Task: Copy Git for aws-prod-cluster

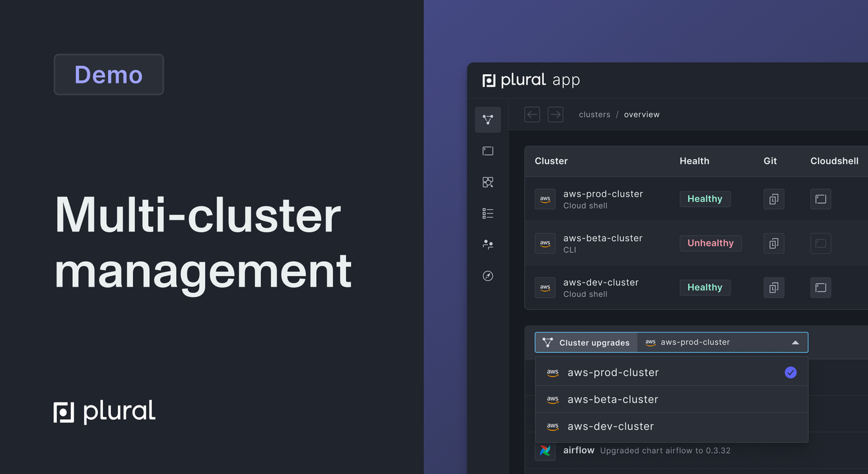Action: (x=774, y=199)
